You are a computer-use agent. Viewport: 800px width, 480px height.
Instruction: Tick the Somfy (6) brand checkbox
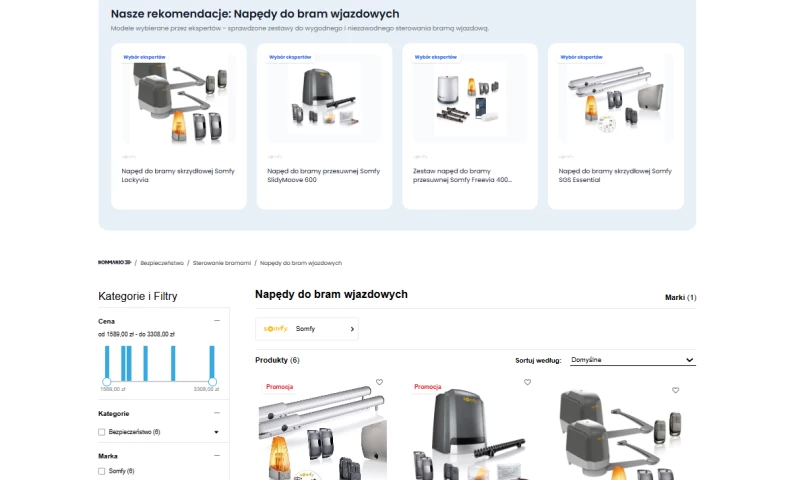(102, 471)
